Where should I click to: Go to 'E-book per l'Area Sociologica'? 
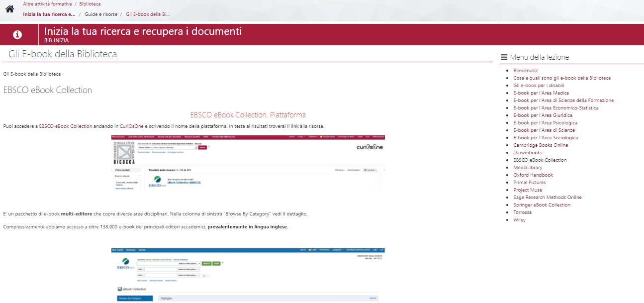pyautogui.click(x=546, y=138)
